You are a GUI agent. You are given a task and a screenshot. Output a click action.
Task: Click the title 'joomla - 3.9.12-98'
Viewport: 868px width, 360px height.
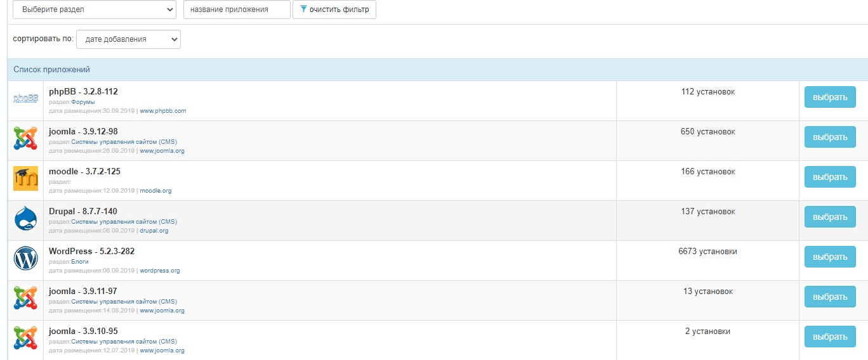(83, 131)
